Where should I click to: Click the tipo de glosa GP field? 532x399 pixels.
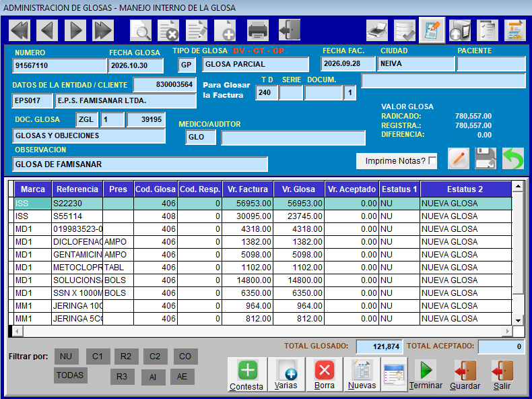(187, 65)
